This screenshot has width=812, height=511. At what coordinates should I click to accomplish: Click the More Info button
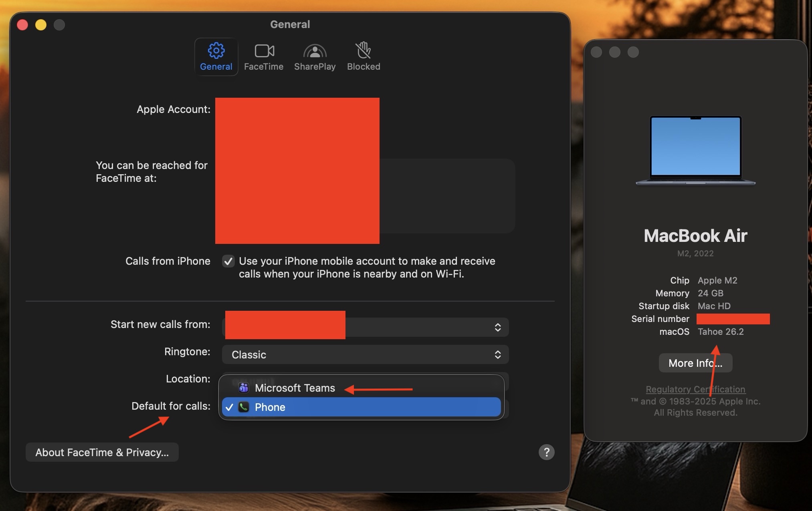(x=695, y=363)
